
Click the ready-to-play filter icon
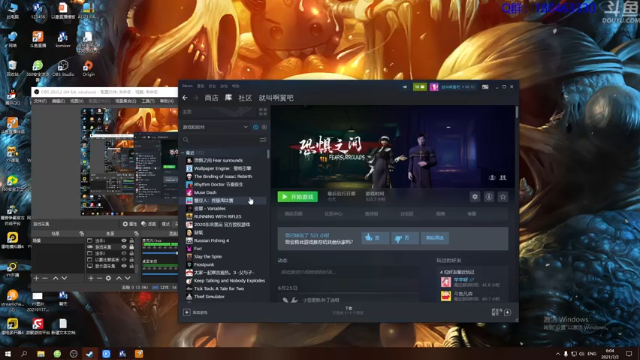[264, 127]
